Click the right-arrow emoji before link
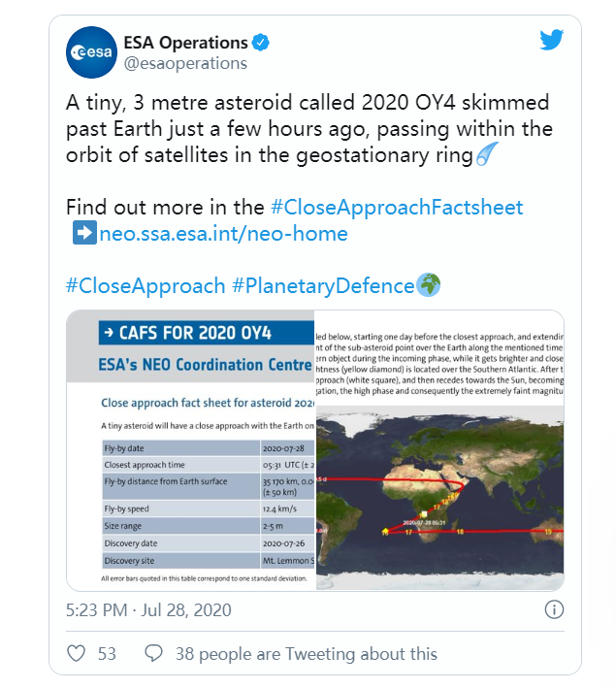This screenshot has height=688, width=616. pyautogui.click(x=81, y=233)
